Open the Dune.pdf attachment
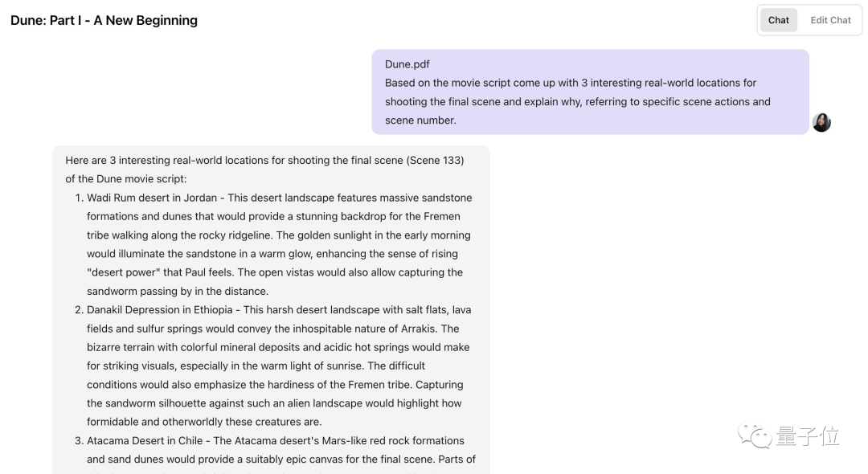This screenshot has width=868, height=474. pos(407,64)
